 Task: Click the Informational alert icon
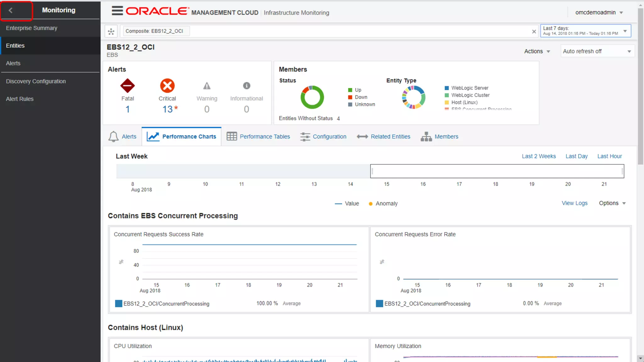(247, 85)
